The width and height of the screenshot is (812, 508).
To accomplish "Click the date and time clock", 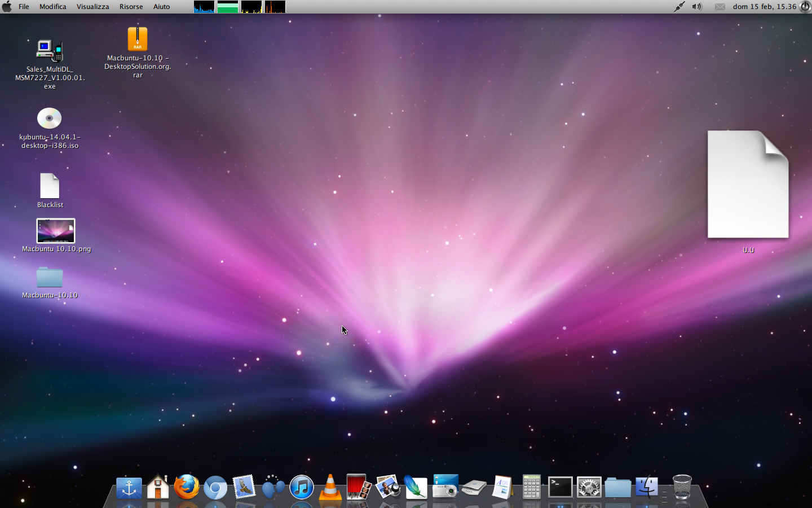I will click(764, 7).
